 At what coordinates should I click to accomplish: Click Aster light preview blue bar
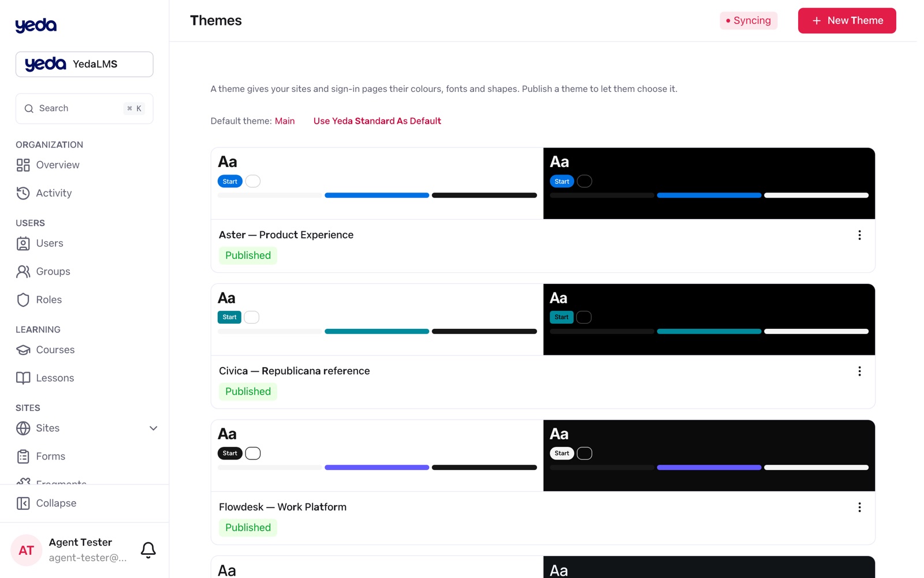tap(377, 195)
